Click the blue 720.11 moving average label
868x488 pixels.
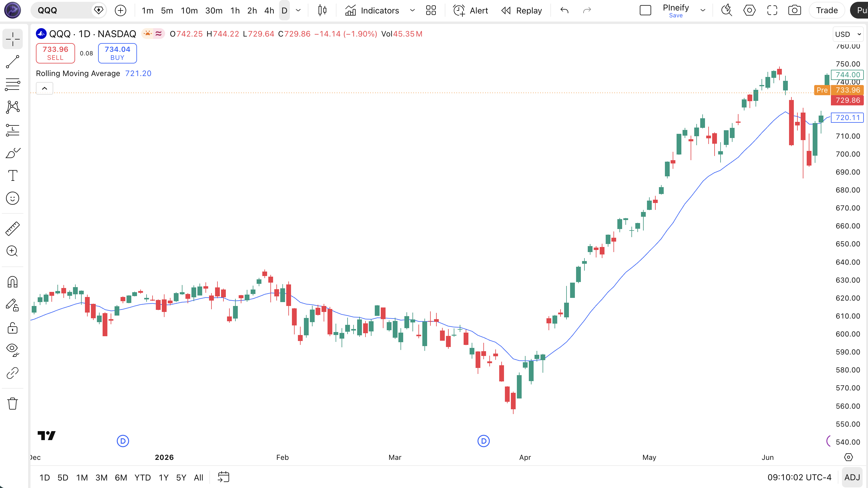click(x=847, y=117)
